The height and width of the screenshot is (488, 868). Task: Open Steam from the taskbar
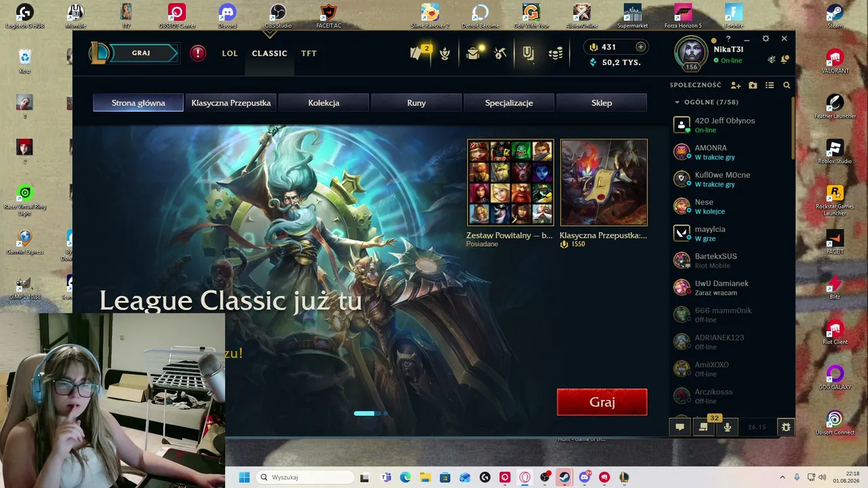[564, 477]
